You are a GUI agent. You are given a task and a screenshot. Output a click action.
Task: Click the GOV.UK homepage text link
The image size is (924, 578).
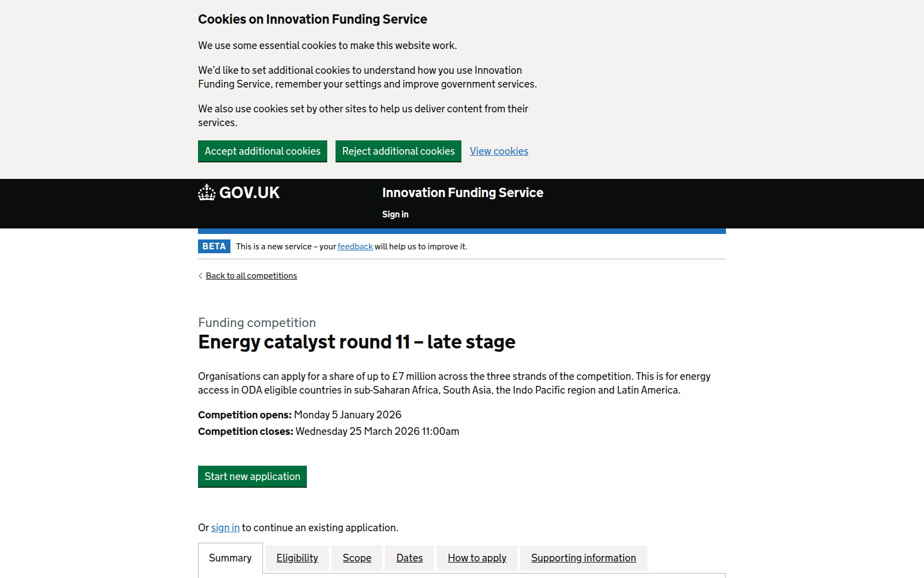tap(250, 193)
